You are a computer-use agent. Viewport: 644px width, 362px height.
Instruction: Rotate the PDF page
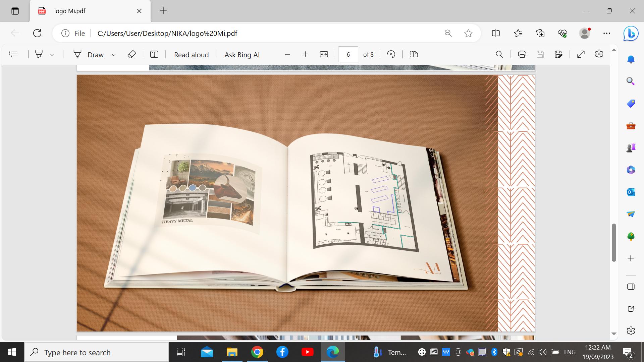click(x=391, y=54)
